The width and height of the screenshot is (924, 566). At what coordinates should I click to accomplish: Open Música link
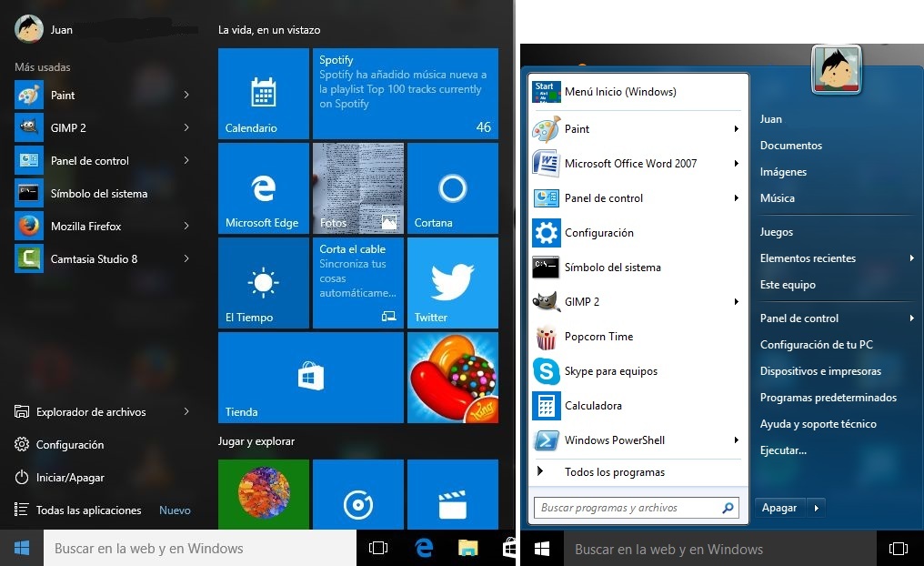coord(778,198)
